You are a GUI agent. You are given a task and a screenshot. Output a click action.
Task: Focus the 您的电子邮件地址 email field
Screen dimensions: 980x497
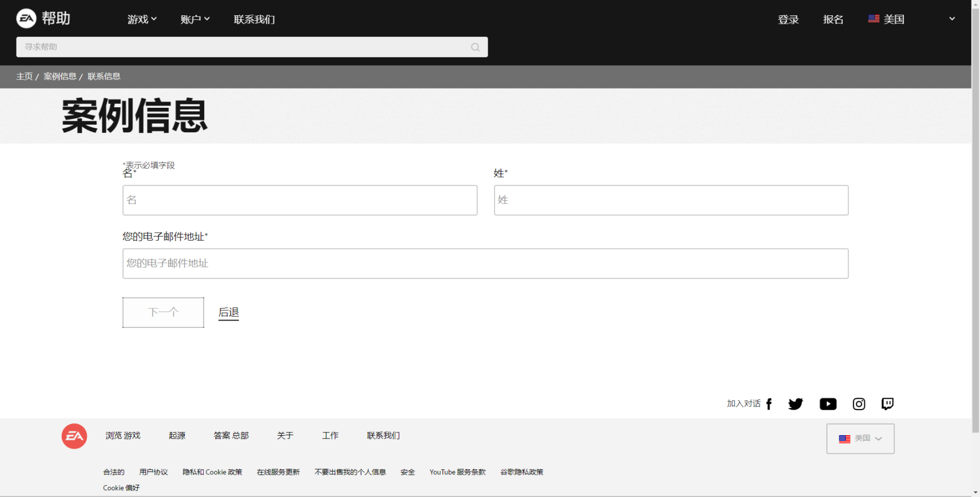coord(485,264)
